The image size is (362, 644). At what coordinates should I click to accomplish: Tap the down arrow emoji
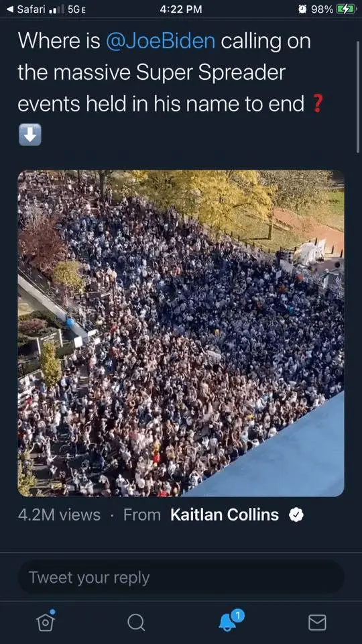30,135
